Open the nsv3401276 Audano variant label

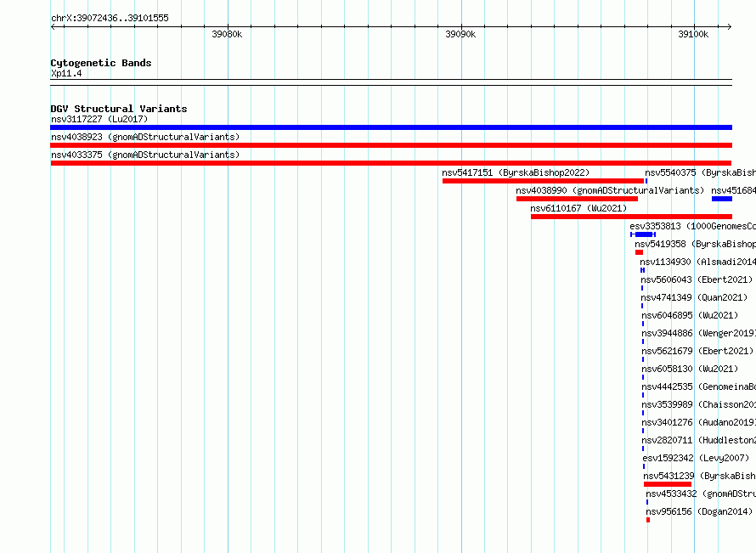(698, 422)
